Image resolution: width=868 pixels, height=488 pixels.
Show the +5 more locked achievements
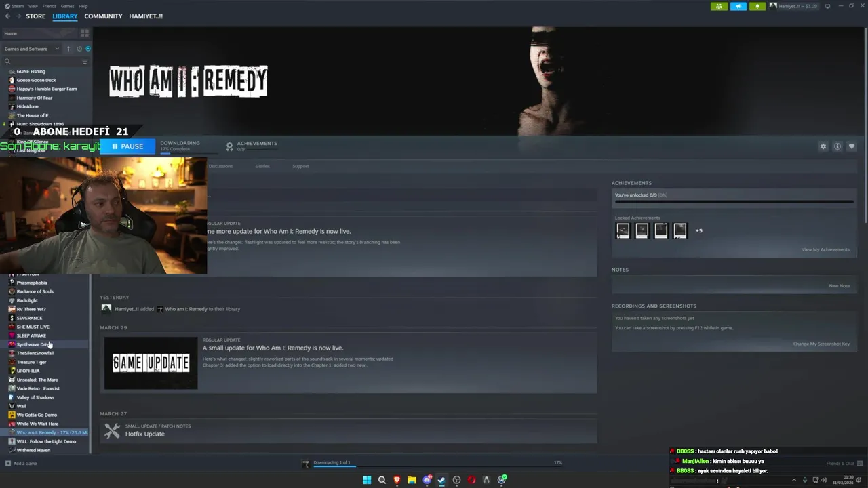(698, 230)
